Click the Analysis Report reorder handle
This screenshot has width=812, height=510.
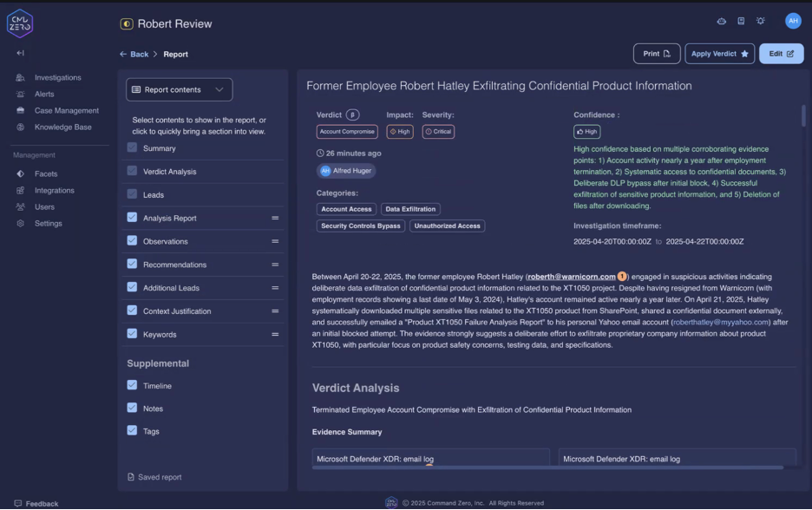[275, 218]
